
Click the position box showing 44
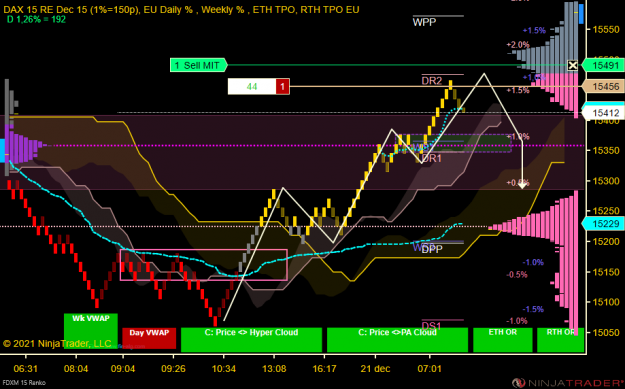coord(252,86)
